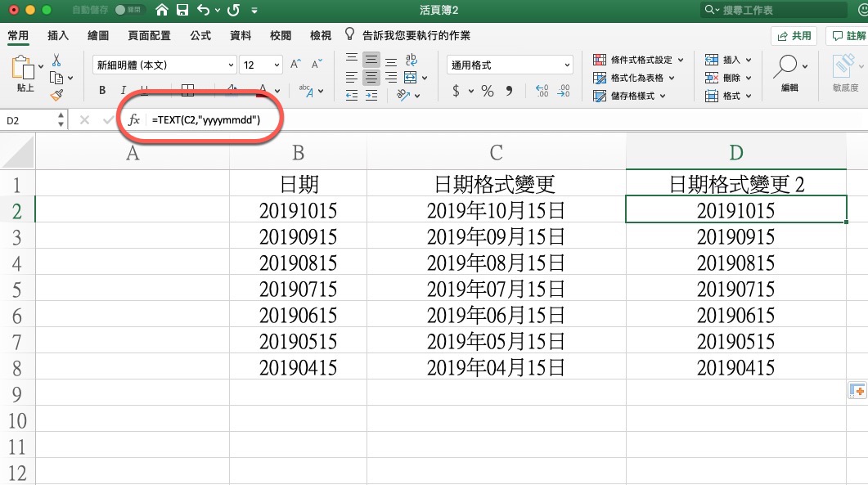
Task: Click the 共用 share button
Action: [794, 36]
